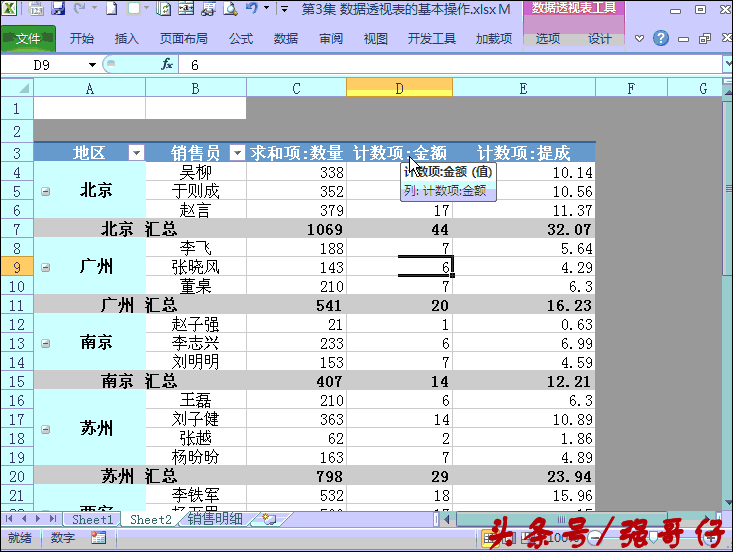This screenshot has height=552, width=733.
Task: Select column D header
Action: [x=399, y=88]
